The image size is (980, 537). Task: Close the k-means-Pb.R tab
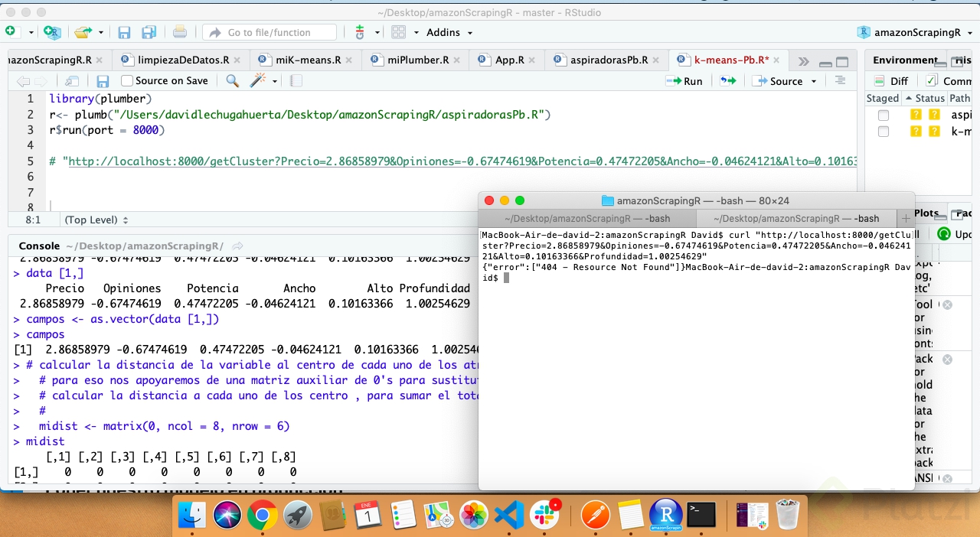click(x=776, y=60)
